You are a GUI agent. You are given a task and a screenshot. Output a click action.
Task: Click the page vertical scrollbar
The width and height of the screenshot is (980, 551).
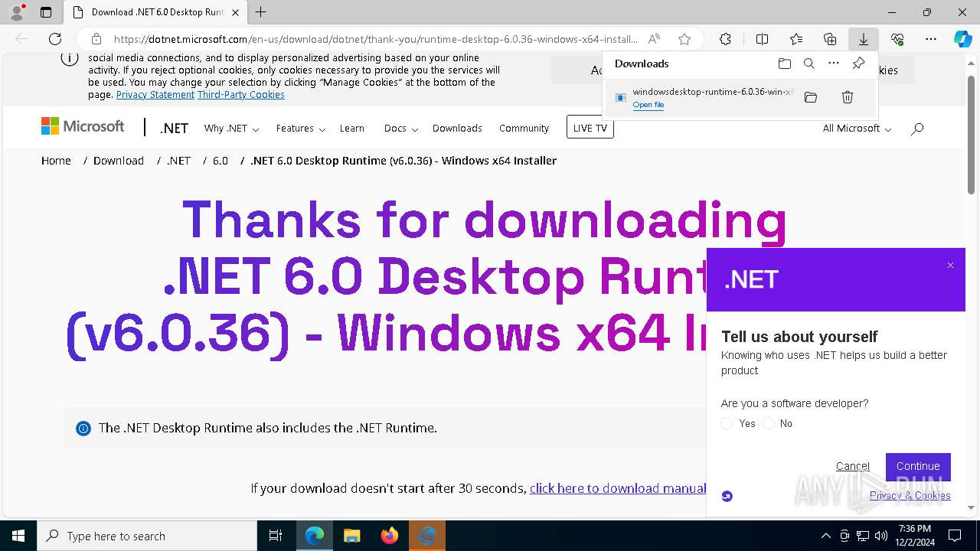(972, 134)
